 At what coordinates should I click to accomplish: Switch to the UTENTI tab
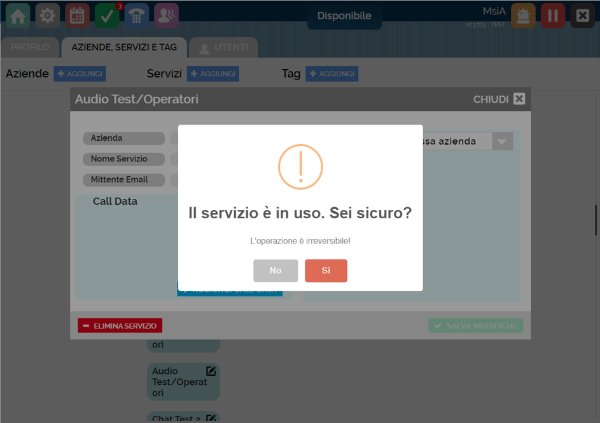coord(223,47)
